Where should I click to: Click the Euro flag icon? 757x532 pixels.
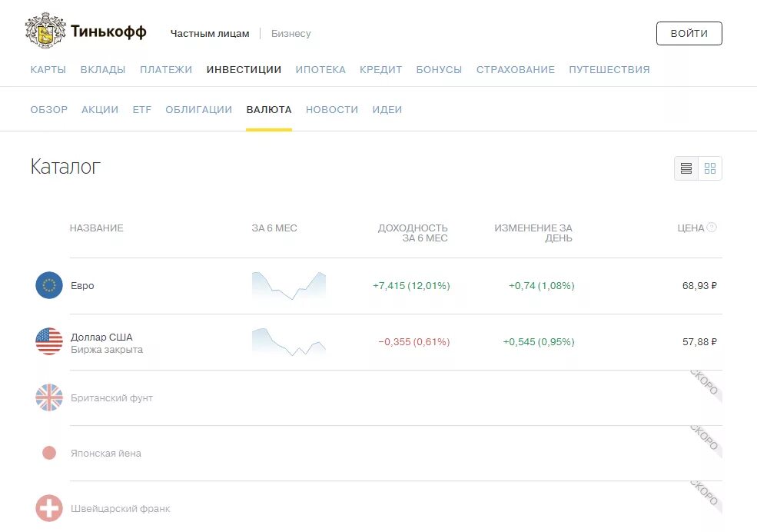click(49, 285)
